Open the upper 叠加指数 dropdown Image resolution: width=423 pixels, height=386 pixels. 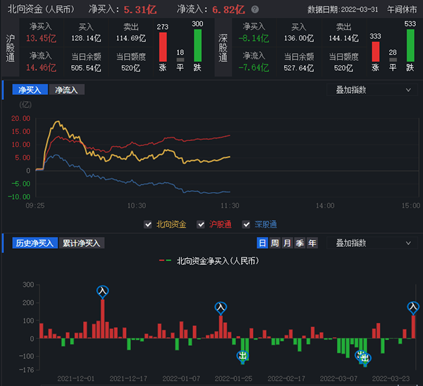point(372,90)
